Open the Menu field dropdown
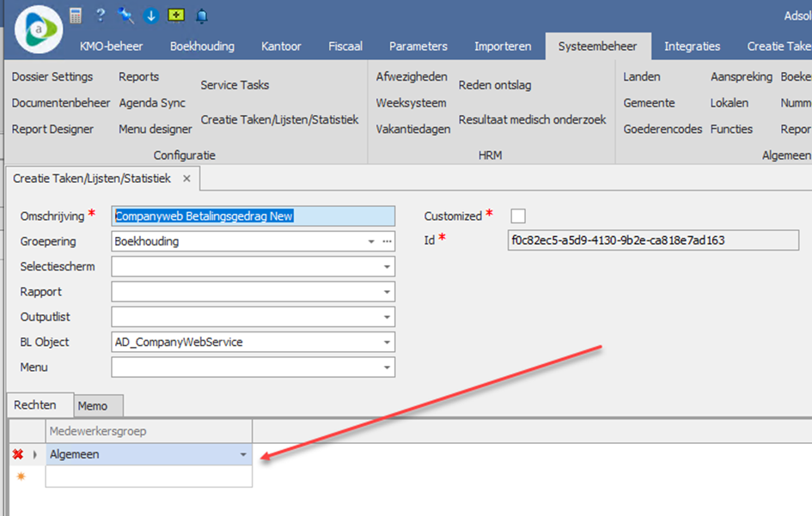The image size is (812, 516). point(387,367)
